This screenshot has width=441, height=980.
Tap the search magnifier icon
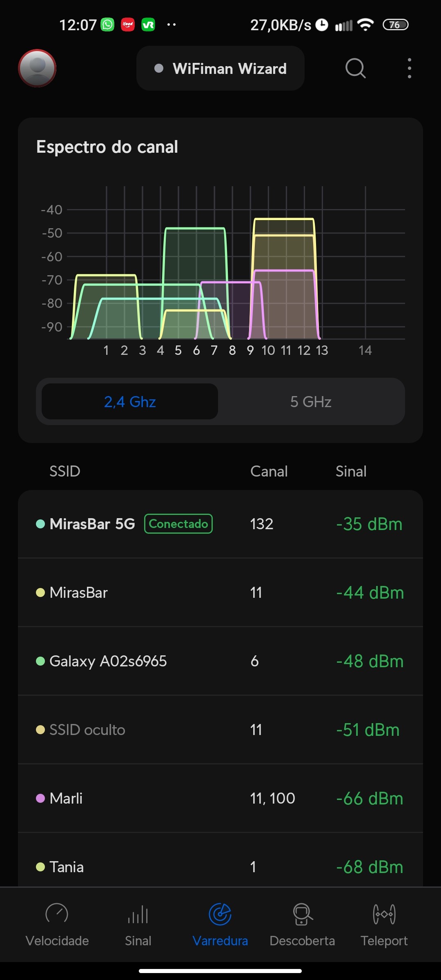355,68
